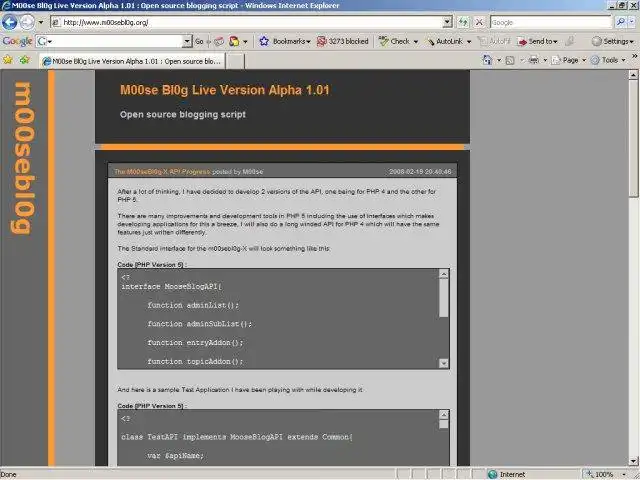Expand the Check dropdown arrow

click(416, 42)
